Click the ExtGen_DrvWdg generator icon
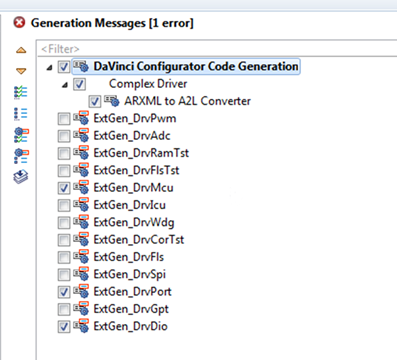 81,222
